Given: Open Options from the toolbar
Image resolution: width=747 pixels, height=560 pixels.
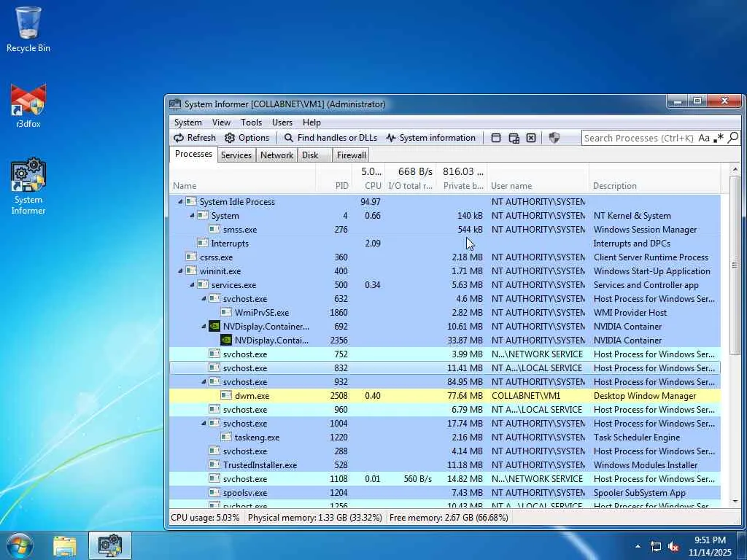Looking at the screenshot, I should 247,138.
